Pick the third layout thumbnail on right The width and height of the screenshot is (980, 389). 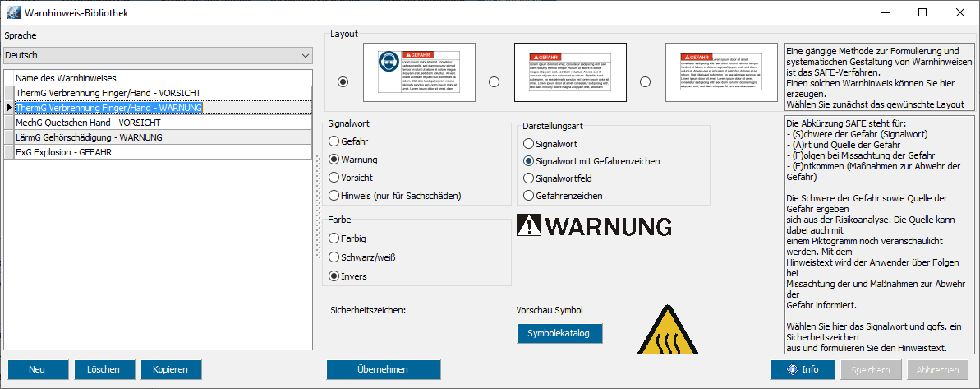point(722,70)
